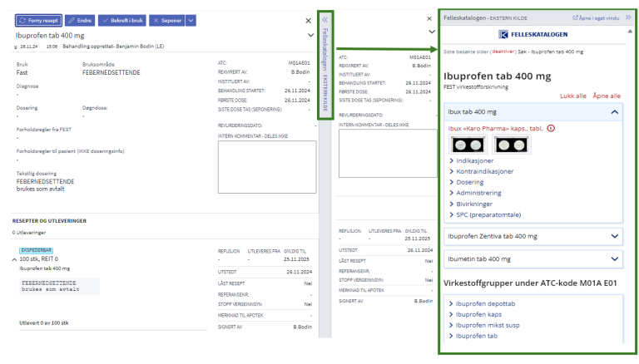This screenshot has width=639, height=364.
Task: Expand the Kontraindikasjoner section
Action: 481,171
